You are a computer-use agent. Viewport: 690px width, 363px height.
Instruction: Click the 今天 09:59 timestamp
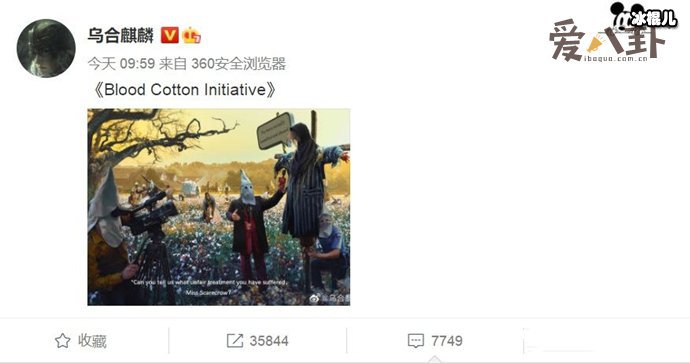121,64
